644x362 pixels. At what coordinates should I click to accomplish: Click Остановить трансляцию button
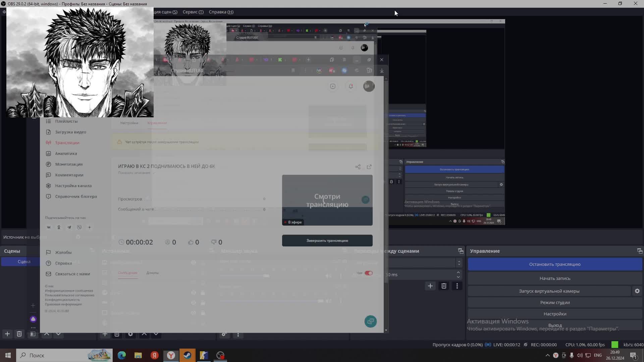pyautogui.click(x=555, y=264)
